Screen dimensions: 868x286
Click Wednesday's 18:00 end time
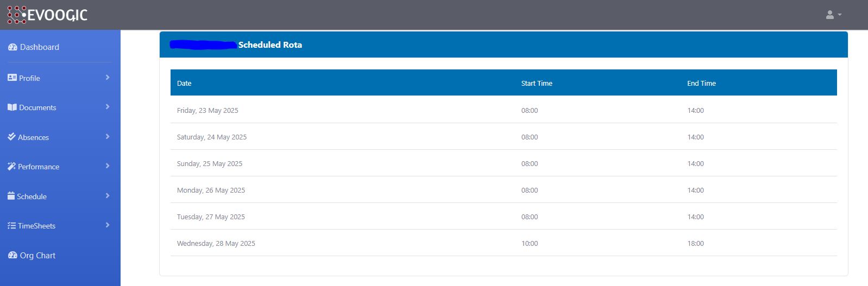coord(695,243)
